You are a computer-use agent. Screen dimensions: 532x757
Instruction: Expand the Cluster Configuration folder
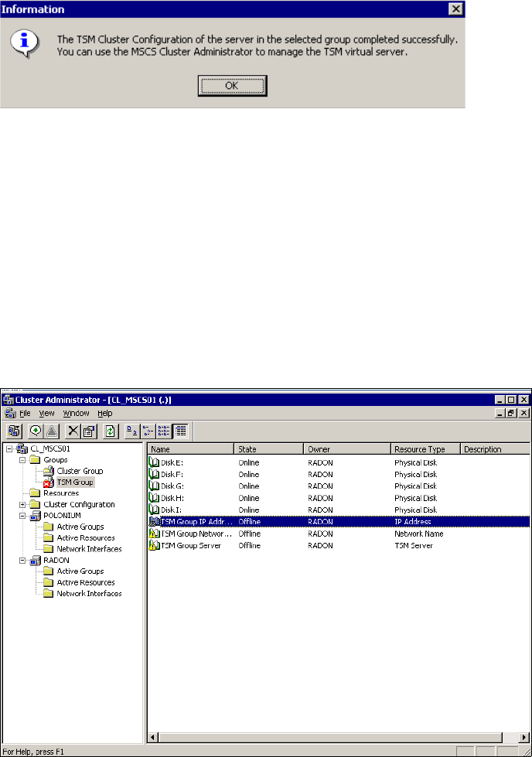[22, 504]
